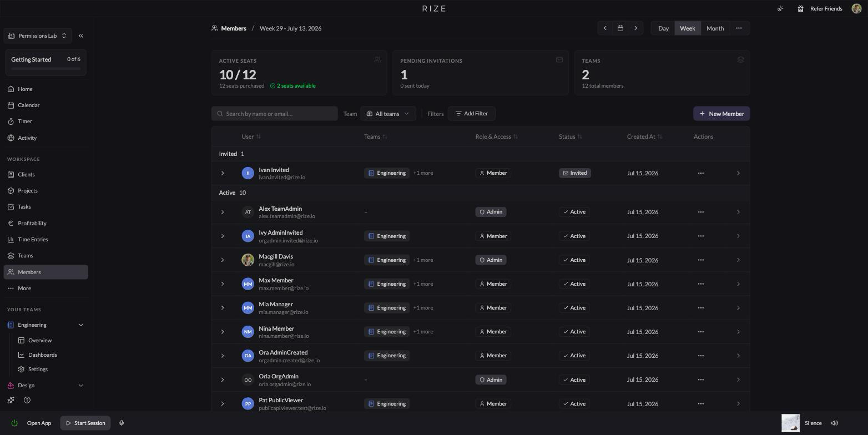Click the Invited status badge
Viewport: 868px width, 435px height.
(x=574, y=173)
